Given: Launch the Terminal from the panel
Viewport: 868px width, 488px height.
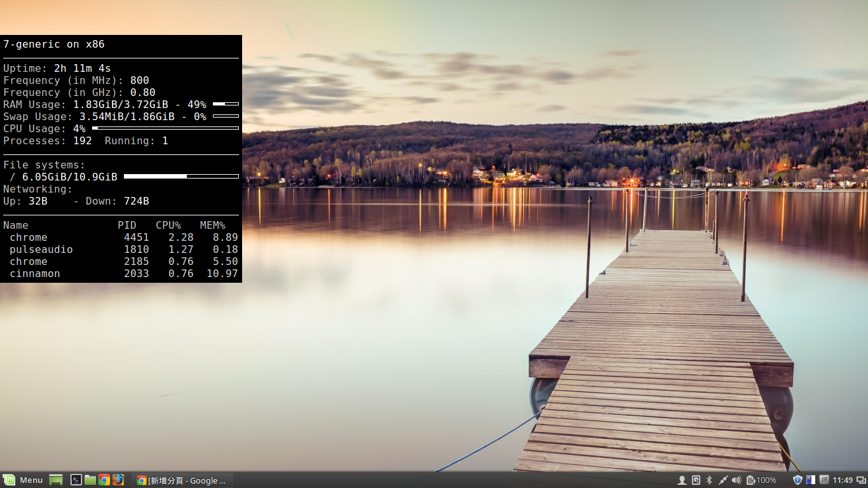Looking at the screenshot, I should [x=76, y=480].
